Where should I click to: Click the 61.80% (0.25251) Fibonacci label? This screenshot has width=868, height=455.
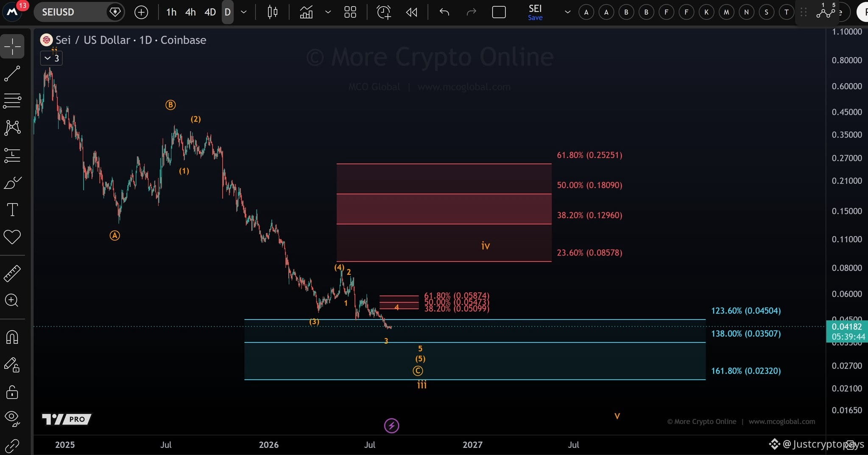tap(589, 155)
